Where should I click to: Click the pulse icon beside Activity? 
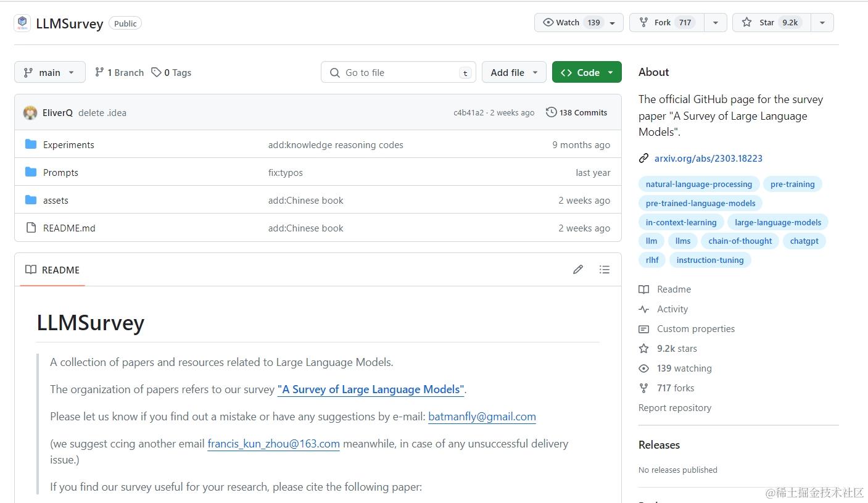coord(644,309)
